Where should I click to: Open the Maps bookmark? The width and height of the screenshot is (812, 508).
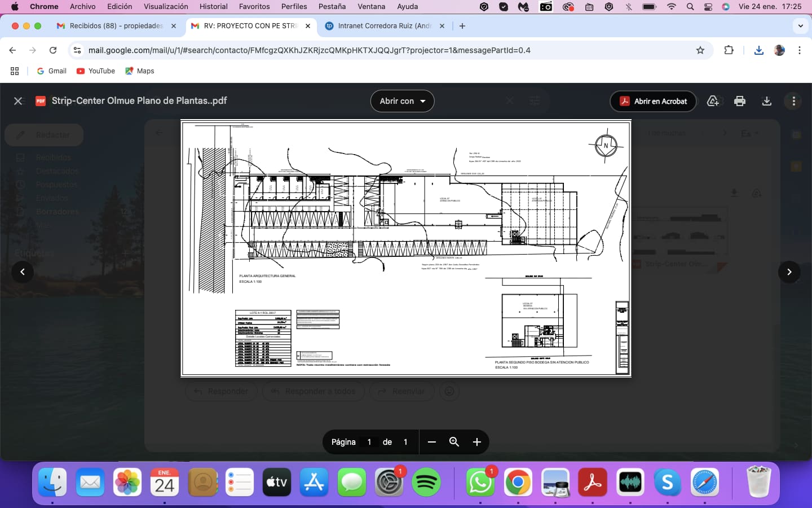tap(140, 71)
